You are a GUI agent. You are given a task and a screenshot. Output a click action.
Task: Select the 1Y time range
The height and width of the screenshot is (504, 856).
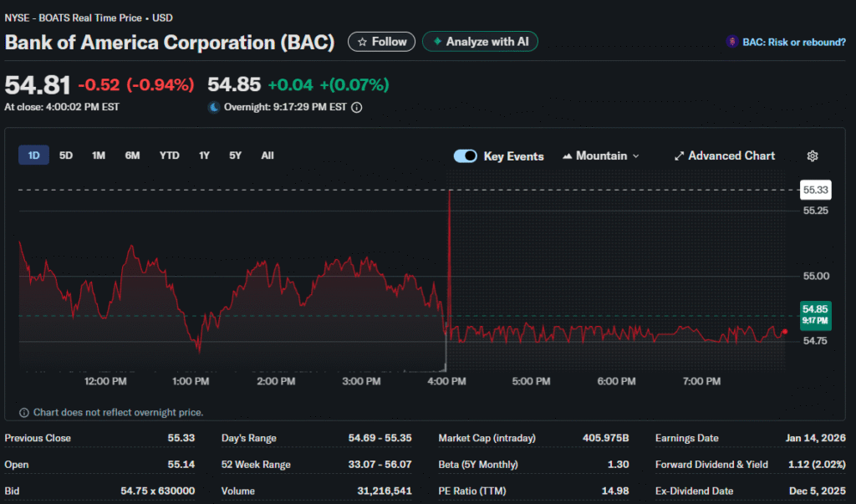[x=204, y=155]
